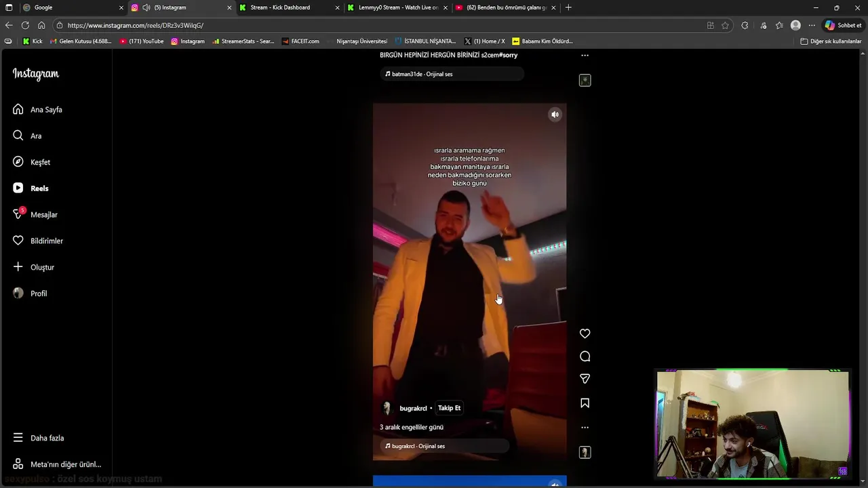The height and width of the screenshot is (488, 868).
Task: Click caption '3 aralık engelliler günü'
Action: [x=412, y=428]
